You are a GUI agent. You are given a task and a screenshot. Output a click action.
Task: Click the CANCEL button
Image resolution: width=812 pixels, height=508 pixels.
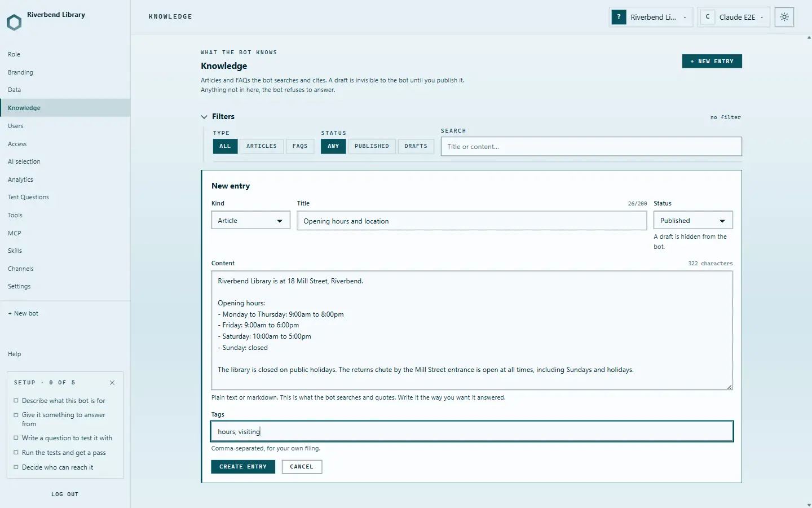coord(302,467)
